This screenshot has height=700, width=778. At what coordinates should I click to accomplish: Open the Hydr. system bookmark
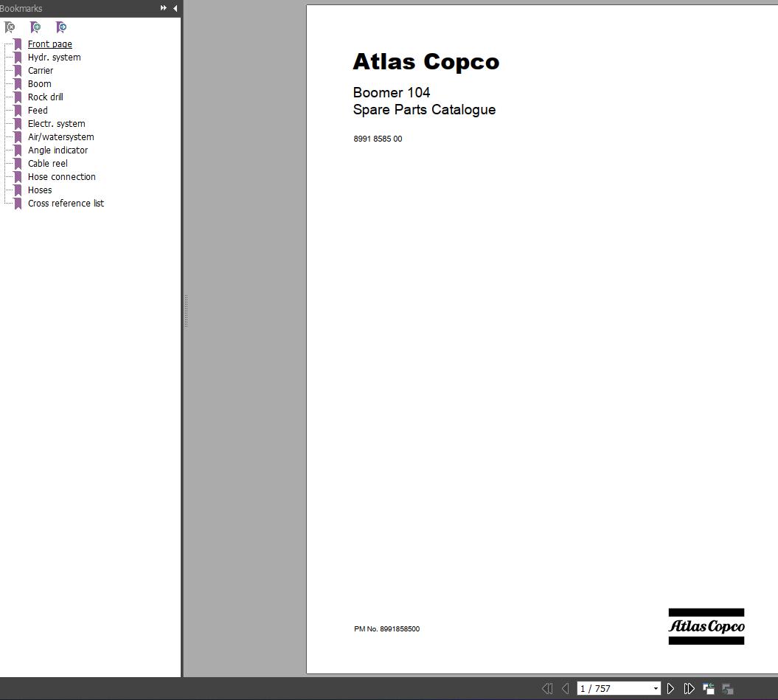(54, 57)
